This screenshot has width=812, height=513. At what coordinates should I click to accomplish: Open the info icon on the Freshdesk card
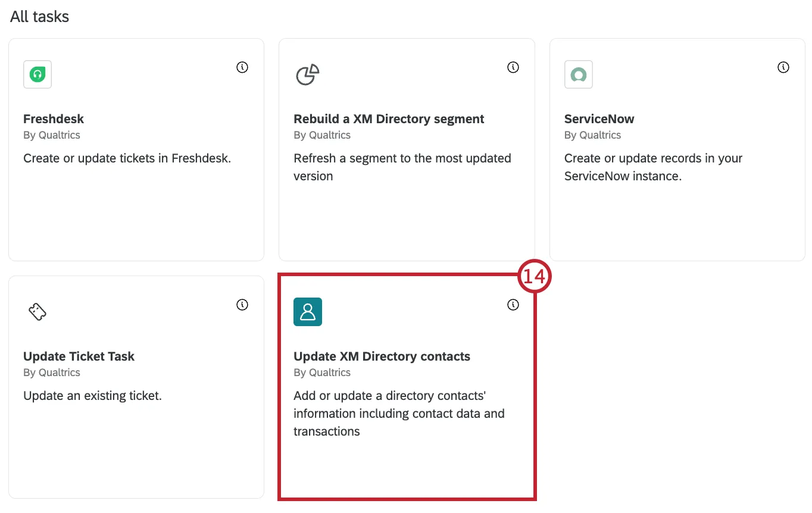coord(242,67)
